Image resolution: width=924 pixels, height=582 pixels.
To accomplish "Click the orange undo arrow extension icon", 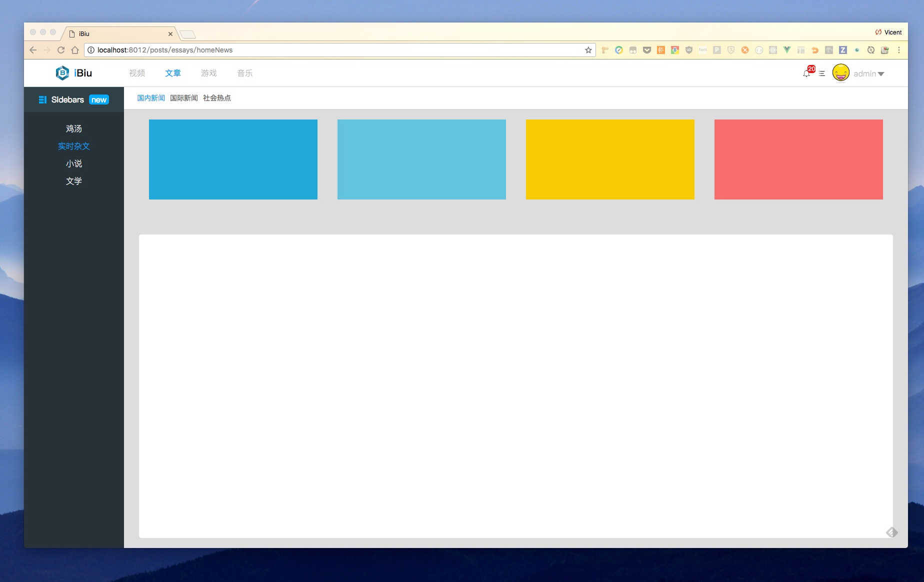I will (815, 50).
